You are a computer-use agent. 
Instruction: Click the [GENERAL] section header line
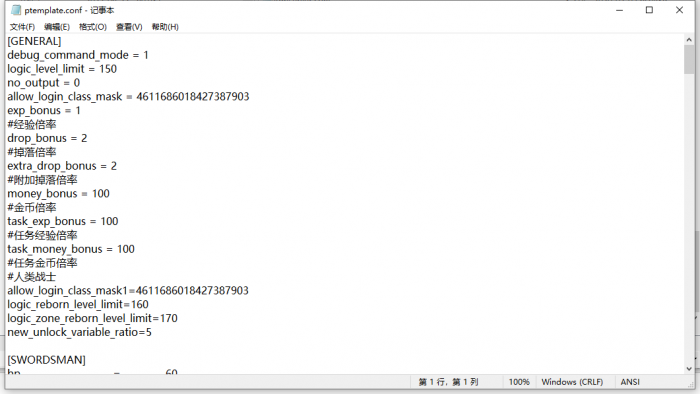pos(34,41)
